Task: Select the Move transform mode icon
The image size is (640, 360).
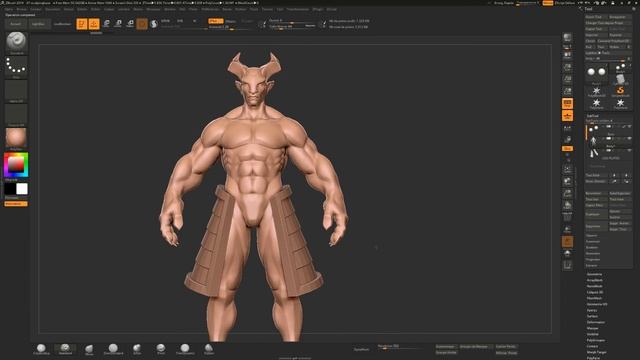Action: coord(106,24)
